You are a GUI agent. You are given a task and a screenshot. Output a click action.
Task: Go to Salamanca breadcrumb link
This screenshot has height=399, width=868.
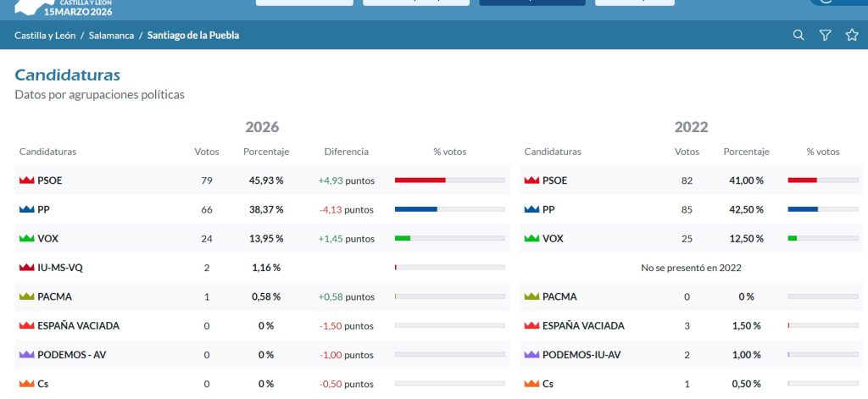point(111,36)
